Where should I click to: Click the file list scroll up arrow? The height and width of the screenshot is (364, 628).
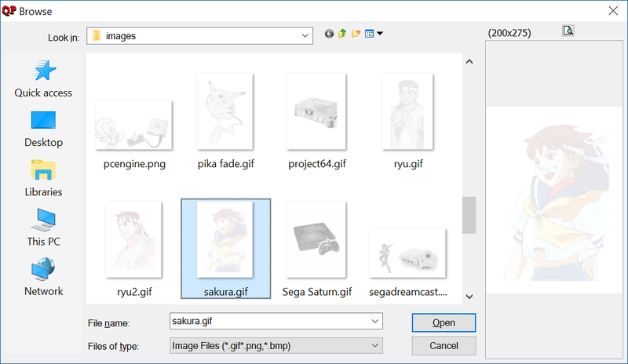coord(469,62)
